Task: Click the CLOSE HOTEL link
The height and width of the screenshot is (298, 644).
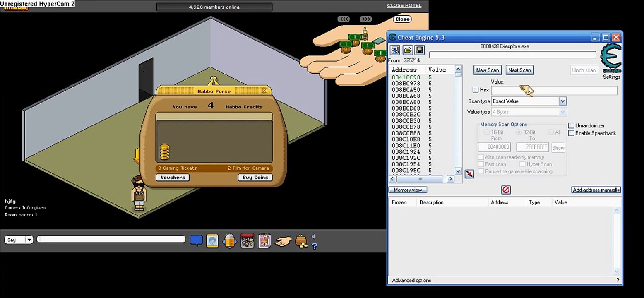Action: tap(404, 5)
